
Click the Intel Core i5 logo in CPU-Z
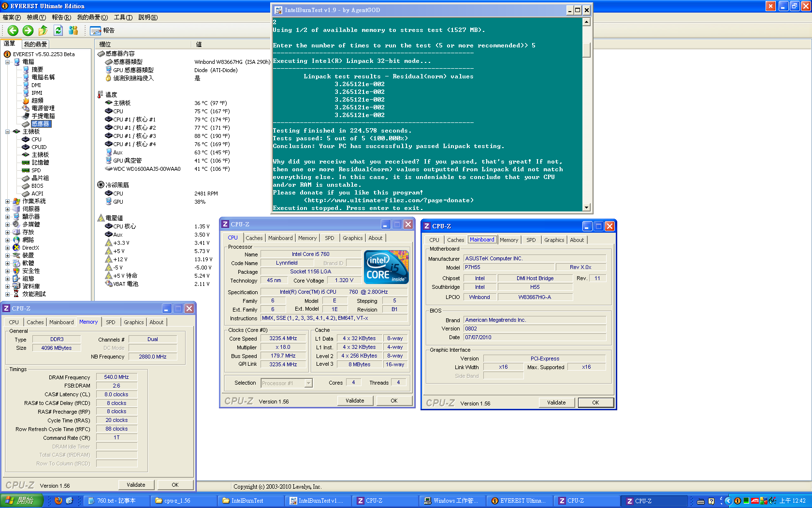(387, 267)
